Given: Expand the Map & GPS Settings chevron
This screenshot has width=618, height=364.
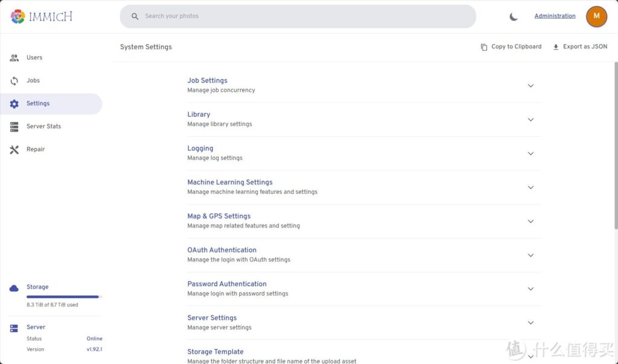Looking at the screenshot, I should tap(530, 222).
